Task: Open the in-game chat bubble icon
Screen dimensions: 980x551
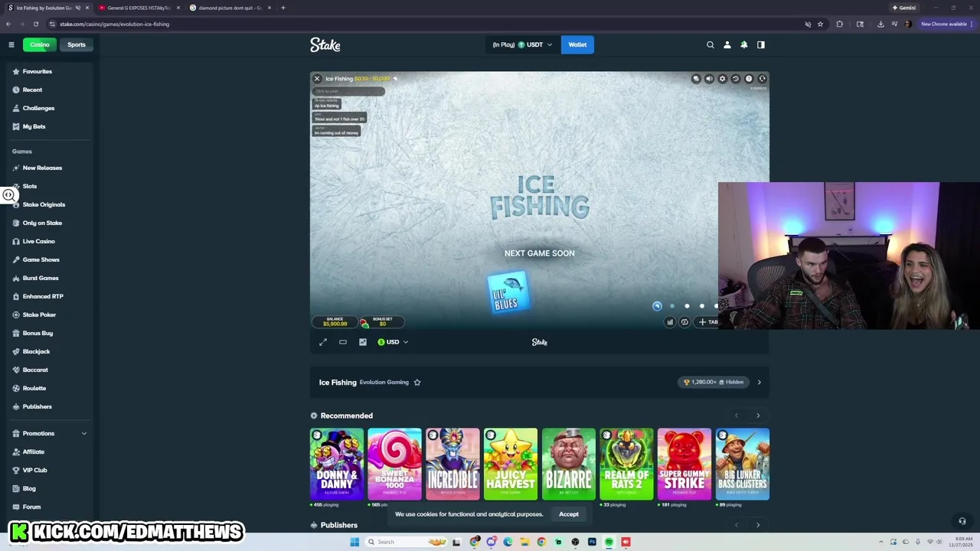Action: [696, 79]
